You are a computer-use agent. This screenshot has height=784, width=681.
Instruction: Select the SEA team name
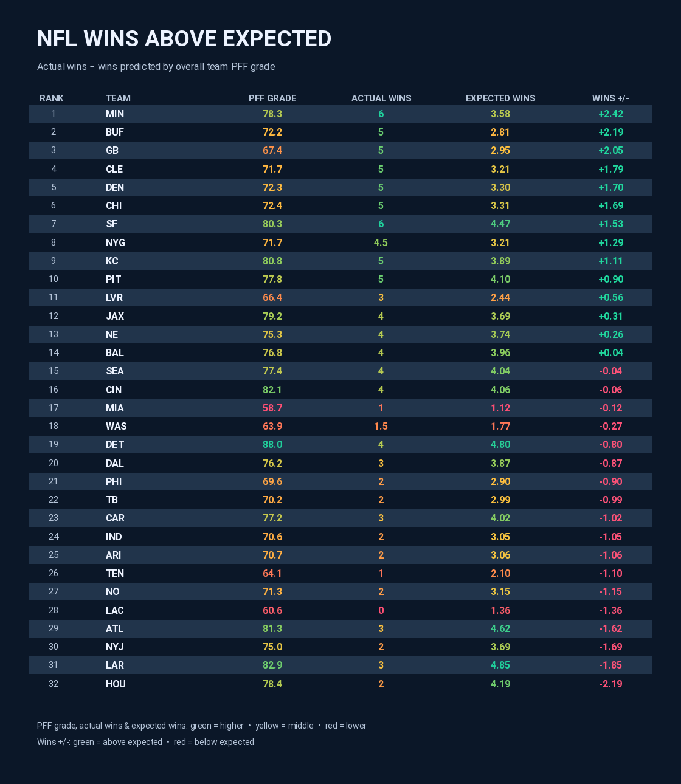click(115, 371)
